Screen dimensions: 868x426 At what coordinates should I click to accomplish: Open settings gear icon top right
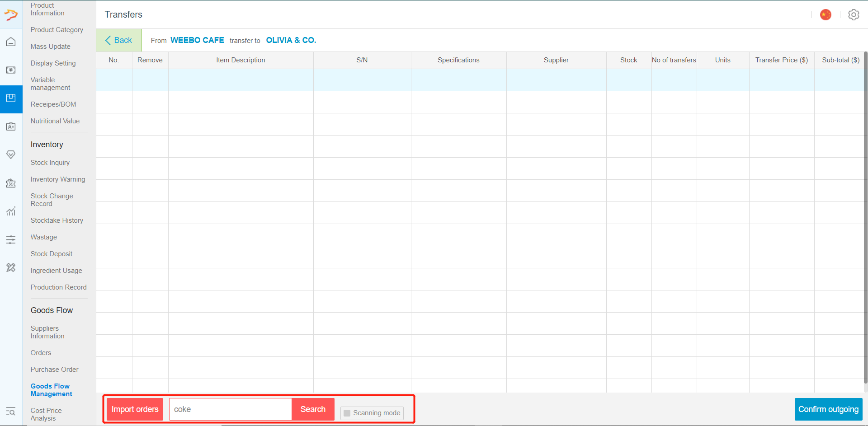pos(854,14)
